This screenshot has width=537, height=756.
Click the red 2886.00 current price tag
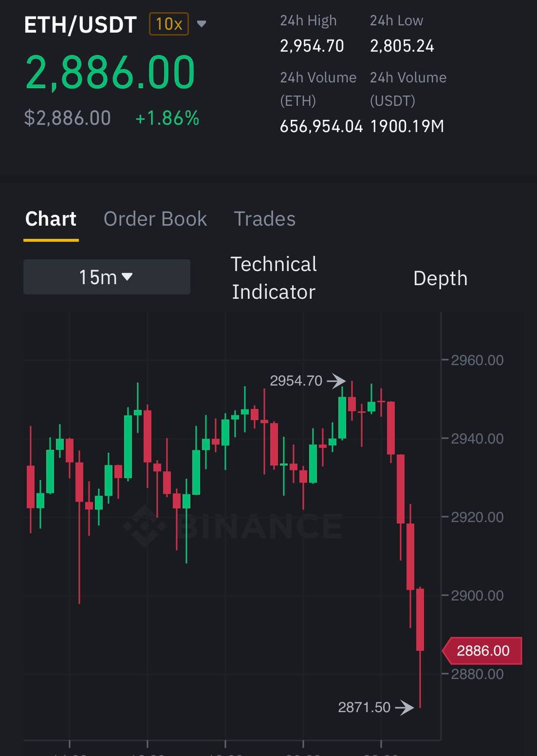482,651
